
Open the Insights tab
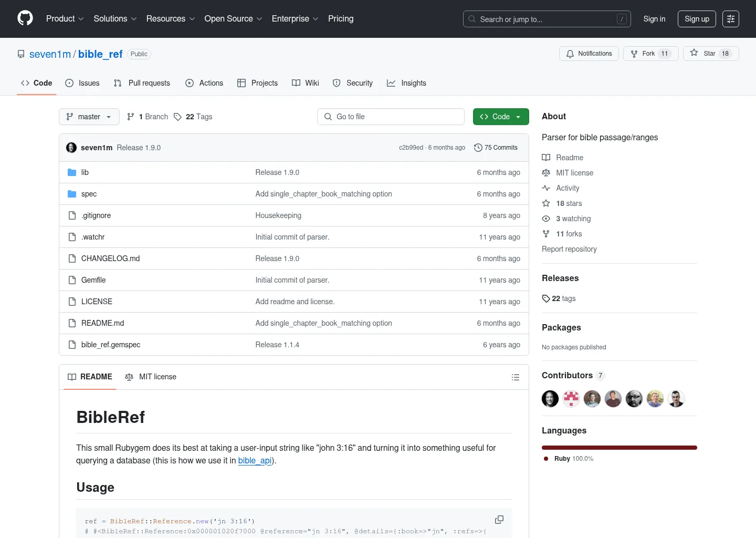coord(406,83)
